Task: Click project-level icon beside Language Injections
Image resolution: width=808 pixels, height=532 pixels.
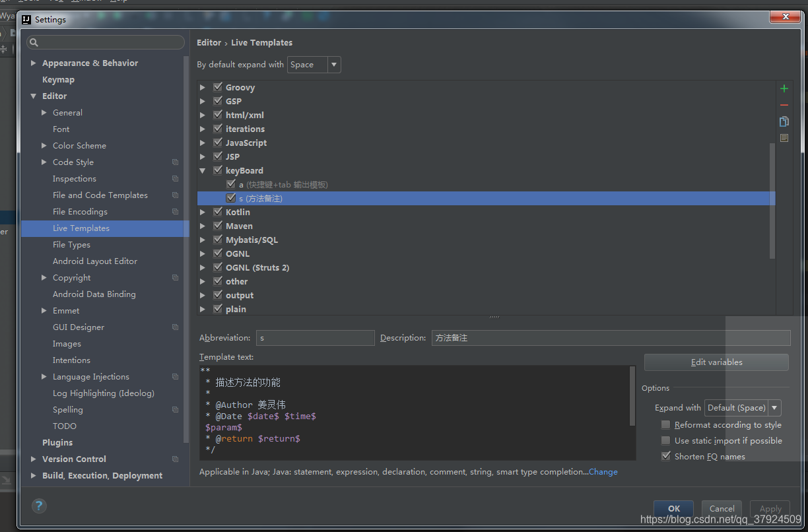Action: coord(175,377)
